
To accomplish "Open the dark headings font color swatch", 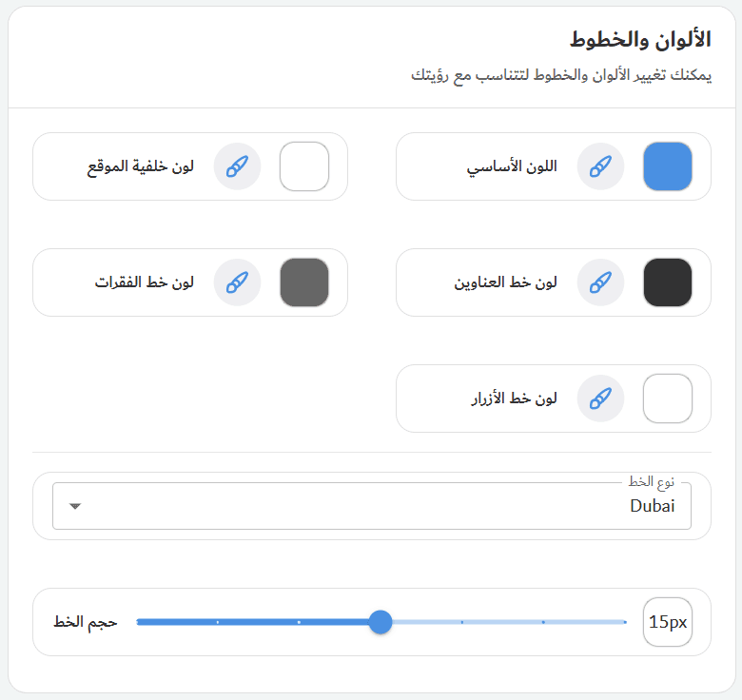I will tap(667, 282).
